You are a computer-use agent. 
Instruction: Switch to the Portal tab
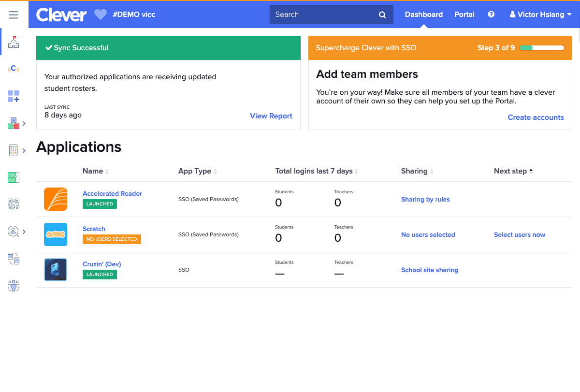click(x=464, y=15)
